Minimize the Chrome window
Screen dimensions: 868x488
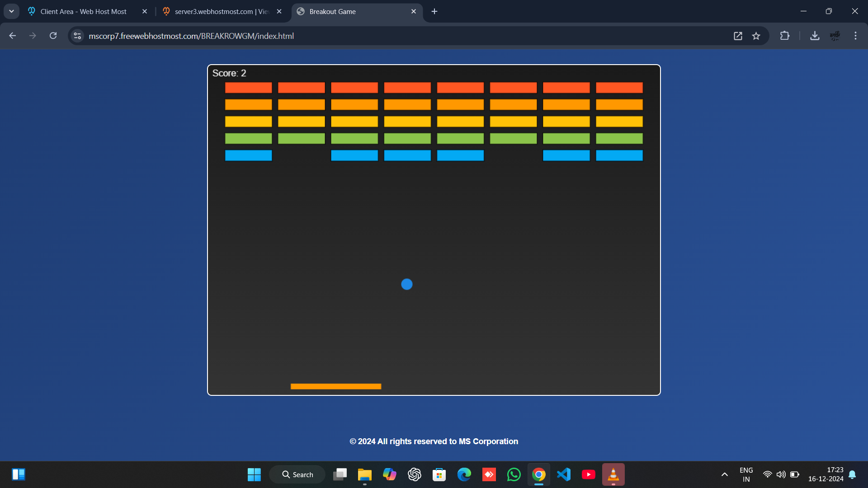(803, 11)
